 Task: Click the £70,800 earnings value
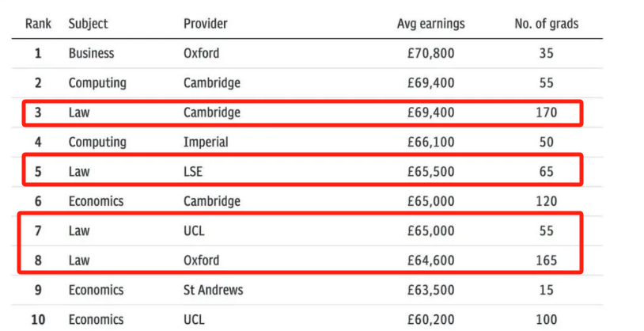click(431, 54)
